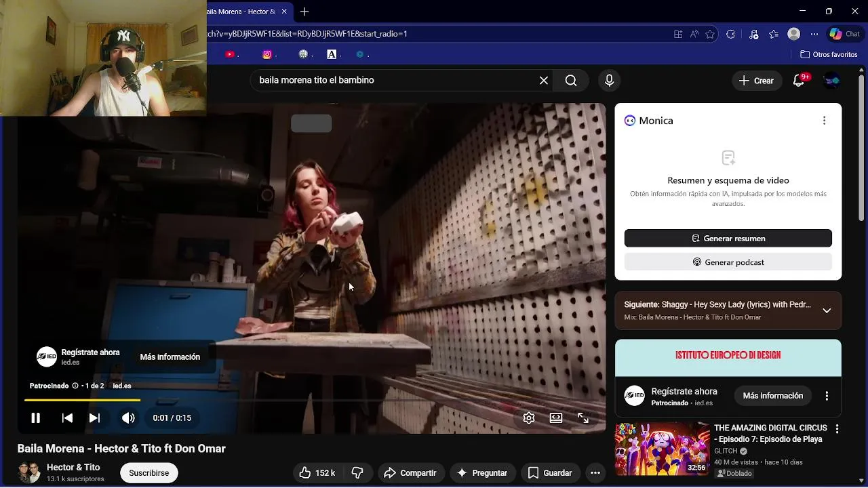Open the bookmark with letter A icon

332,54
